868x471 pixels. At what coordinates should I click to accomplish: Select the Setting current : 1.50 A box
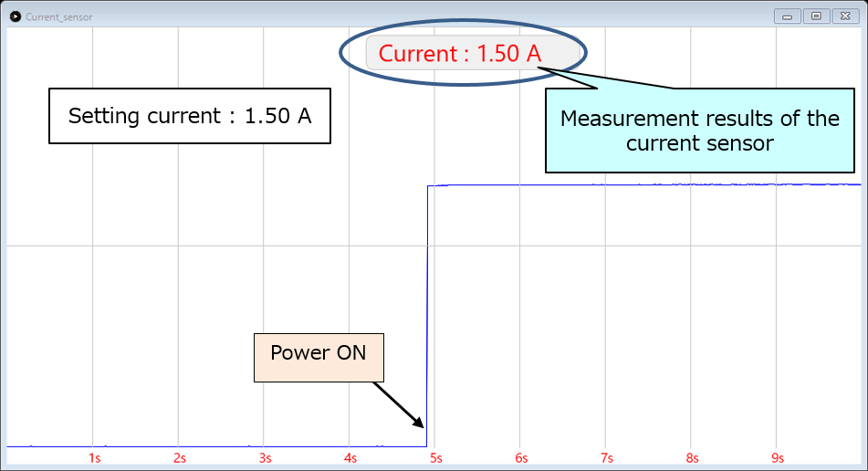[189, 116]
